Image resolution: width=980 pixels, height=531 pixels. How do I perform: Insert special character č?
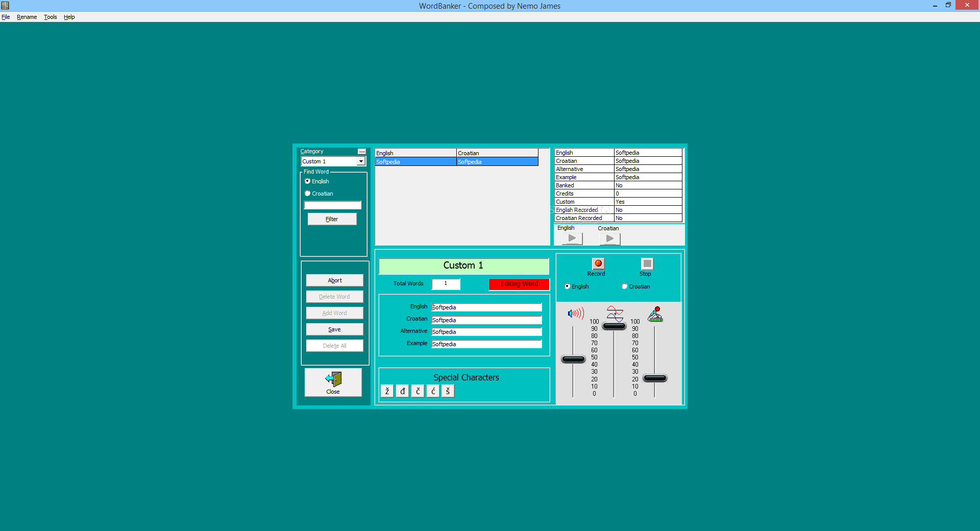tap(418, 391)
